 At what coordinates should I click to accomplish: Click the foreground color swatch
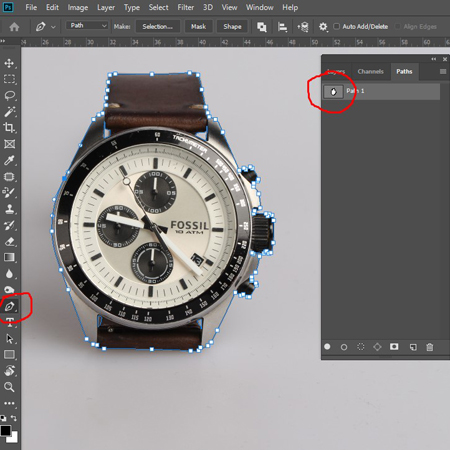pyautogui.click(x=5, y=430)
